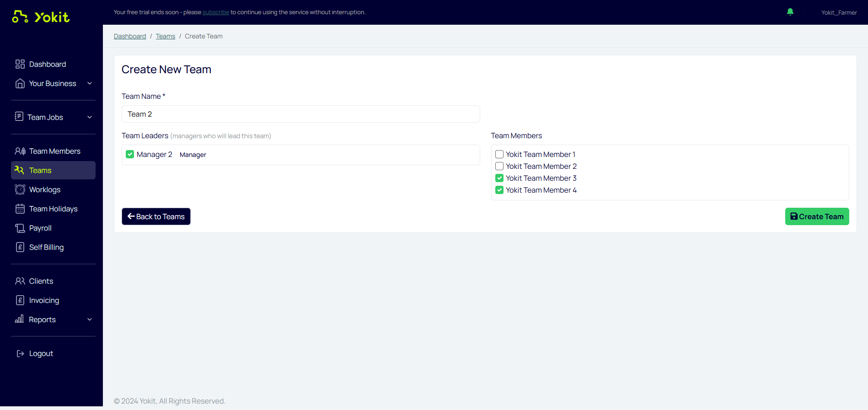This screenshot has height=410, width=868.
Task: Click the Dashboard grid icon
Action: click(x=20, y=64)
